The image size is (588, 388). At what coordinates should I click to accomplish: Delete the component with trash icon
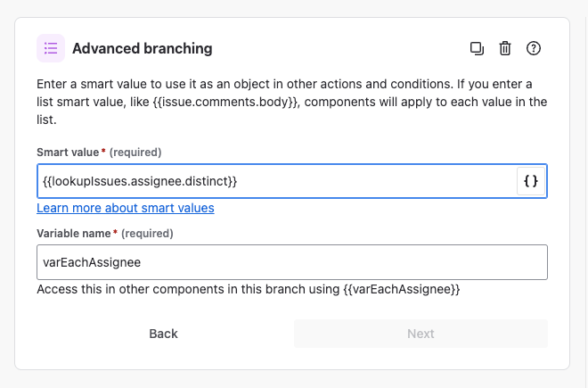(x=505, y=48)
